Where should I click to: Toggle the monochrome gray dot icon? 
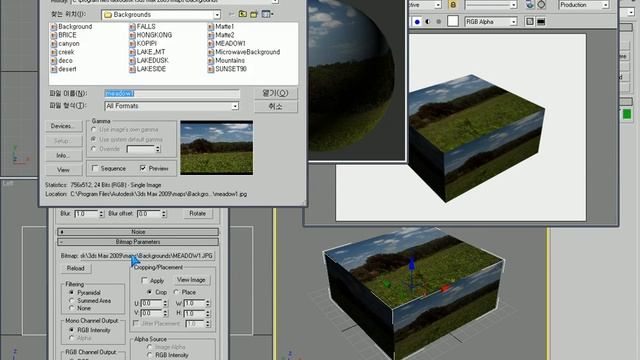point(439,22)
